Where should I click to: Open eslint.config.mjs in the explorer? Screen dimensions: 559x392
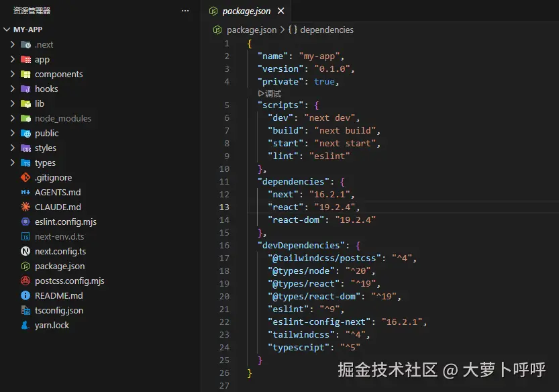tap(66, 222)
